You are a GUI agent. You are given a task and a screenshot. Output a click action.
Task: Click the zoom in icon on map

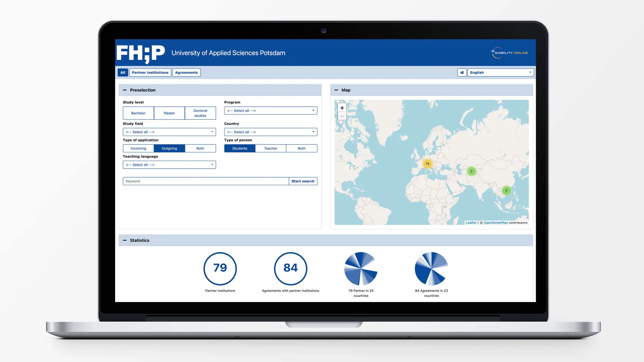(342, 108)
